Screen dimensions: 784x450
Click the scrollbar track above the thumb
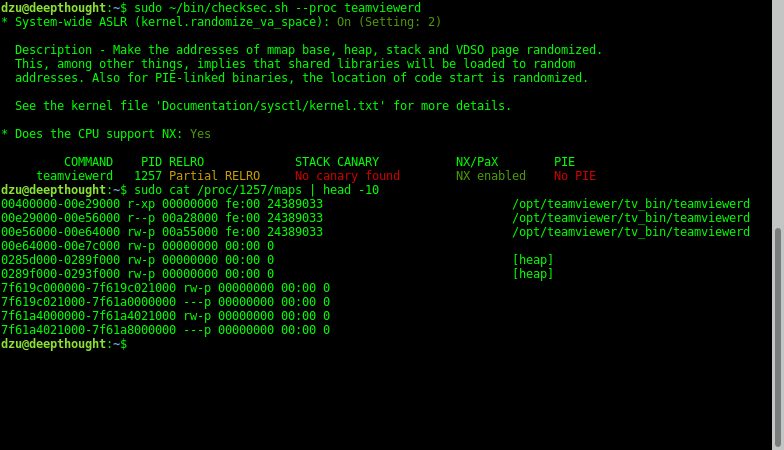coord(778,114)
